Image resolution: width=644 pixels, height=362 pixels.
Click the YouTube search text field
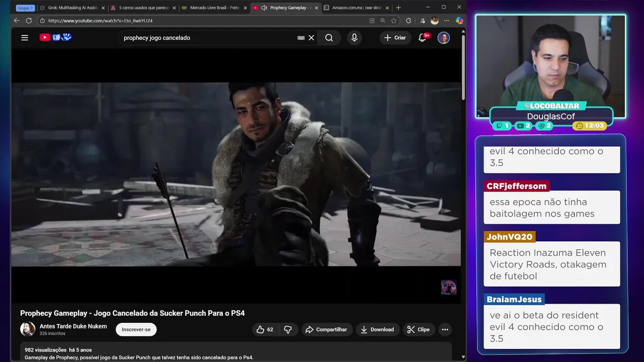209,38
